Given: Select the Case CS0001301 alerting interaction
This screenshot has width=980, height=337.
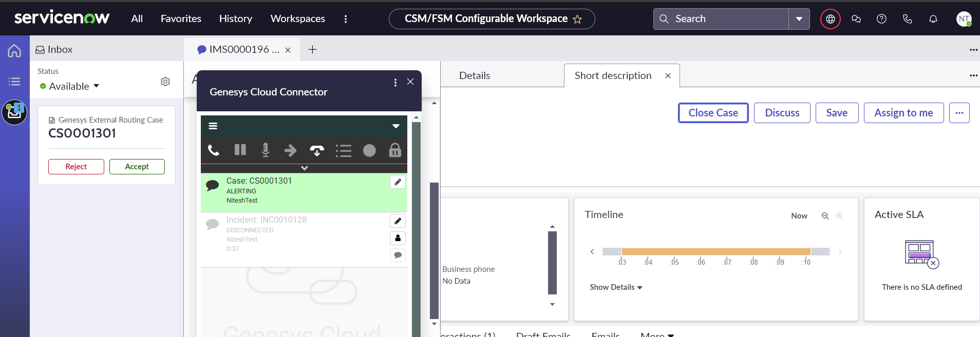Looking at the screenshot, I should pos(304,192).
